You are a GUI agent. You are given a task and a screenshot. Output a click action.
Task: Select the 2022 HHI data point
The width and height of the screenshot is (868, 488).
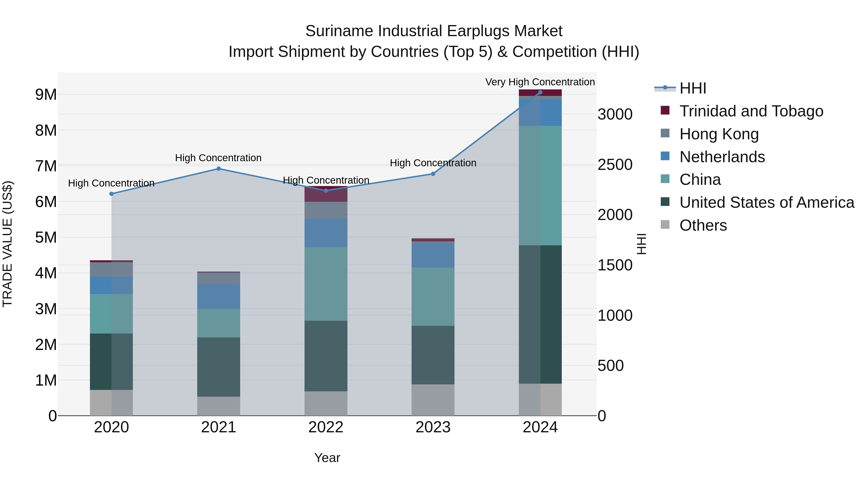326,191
